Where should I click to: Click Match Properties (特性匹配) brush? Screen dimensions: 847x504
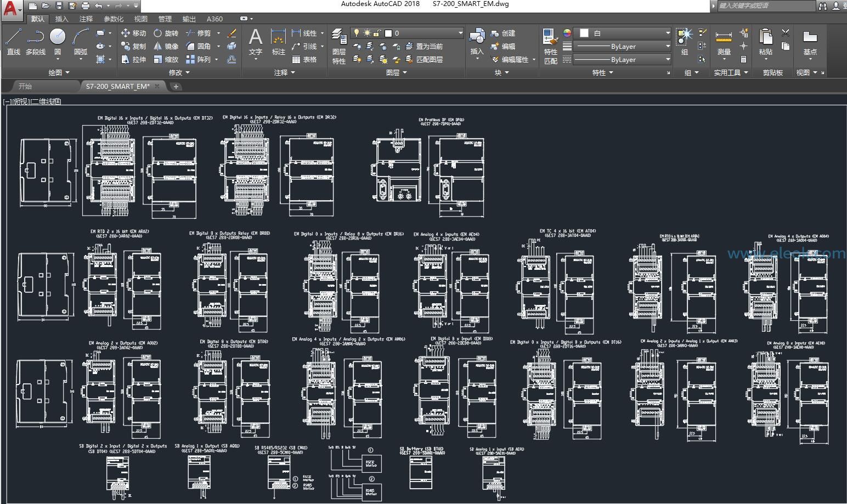pyautogui.click(x=551, y=46)
